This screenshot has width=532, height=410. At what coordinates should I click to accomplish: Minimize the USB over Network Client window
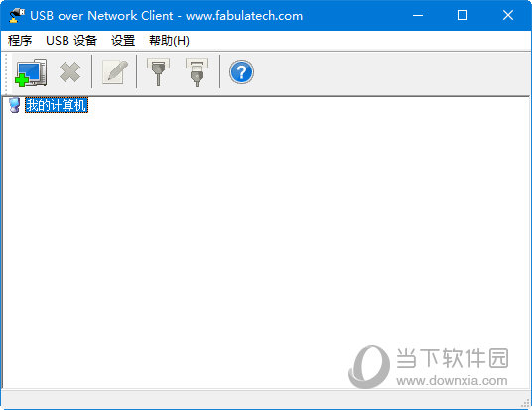(418, 15)
